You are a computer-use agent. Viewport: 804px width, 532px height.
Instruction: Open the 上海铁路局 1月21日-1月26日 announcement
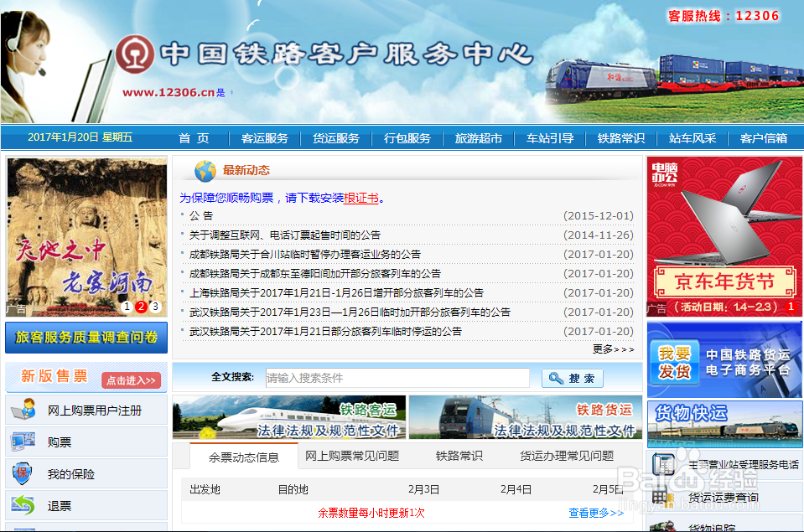tap(336, 292)
